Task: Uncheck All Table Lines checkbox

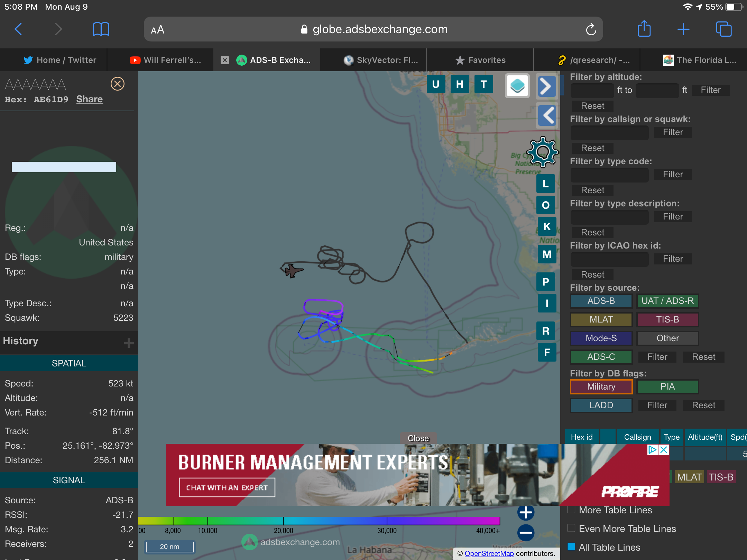Action: click(x=571, y=547)
